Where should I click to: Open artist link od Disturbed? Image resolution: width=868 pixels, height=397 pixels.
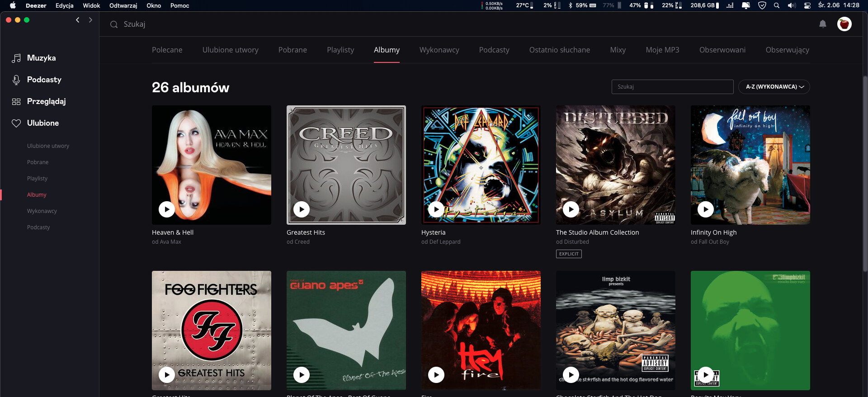[x=572, y=242]
